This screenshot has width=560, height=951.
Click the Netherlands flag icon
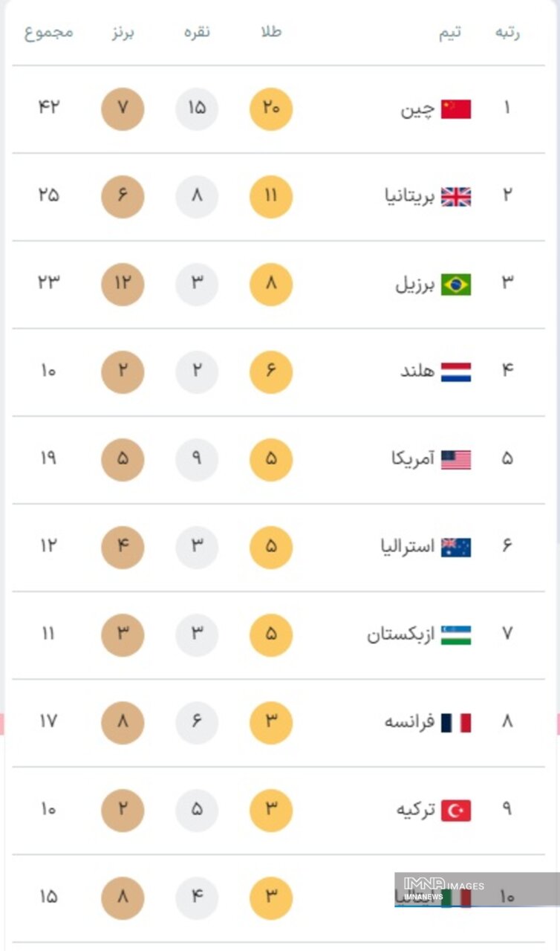455,372
